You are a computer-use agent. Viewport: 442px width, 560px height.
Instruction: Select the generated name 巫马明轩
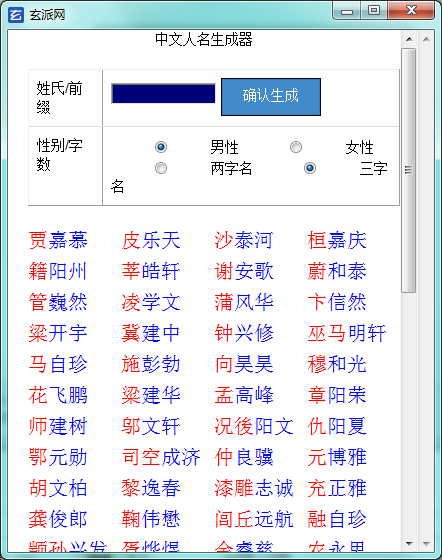pyautogui.click(x=347, y=333)
